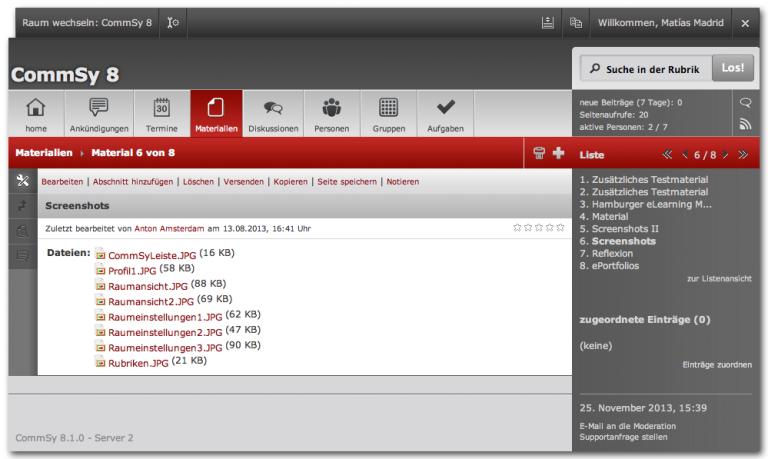Close the top bar with X icon
The height and width of the screenshot is (459, 768).
click(745, 23)
